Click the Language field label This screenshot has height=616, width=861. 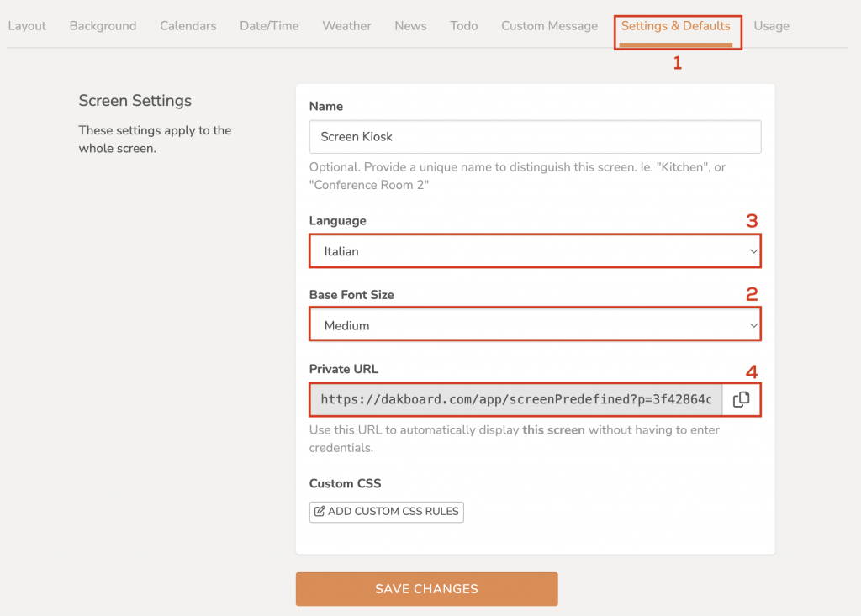click(x=337, y=221)
